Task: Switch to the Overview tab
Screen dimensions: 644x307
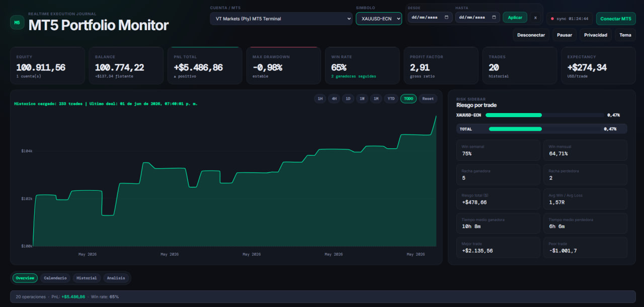Action: click(25, 278)
